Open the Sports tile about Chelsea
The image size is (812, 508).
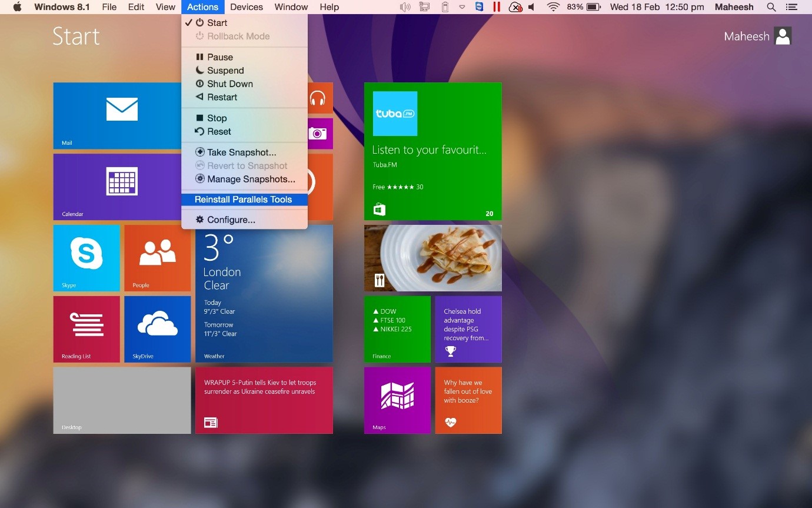coord(468,329)
